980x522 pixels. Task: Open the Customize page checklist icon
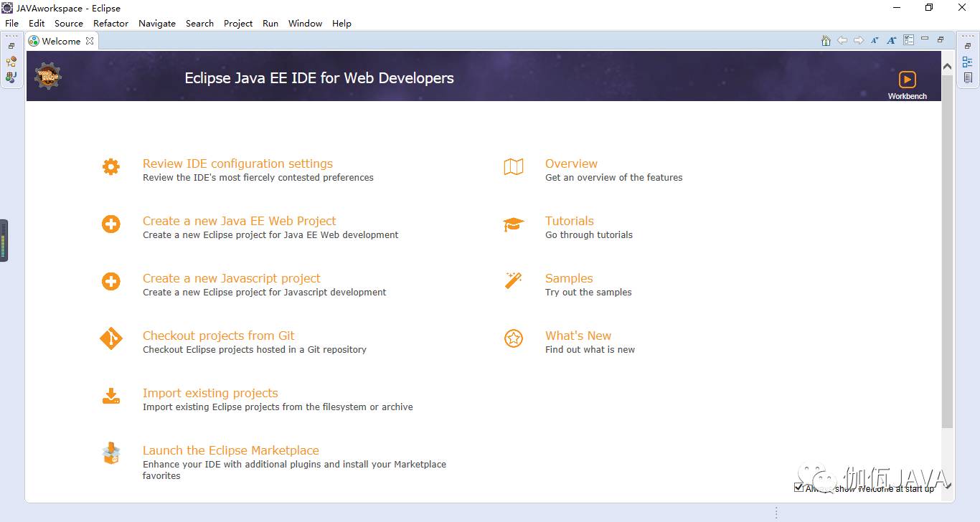(x=908, y=40)
